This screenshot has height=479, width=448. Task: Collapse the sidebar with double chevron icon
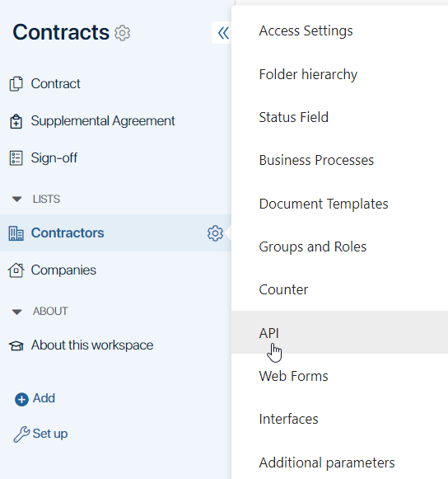[x=223, y=33]
